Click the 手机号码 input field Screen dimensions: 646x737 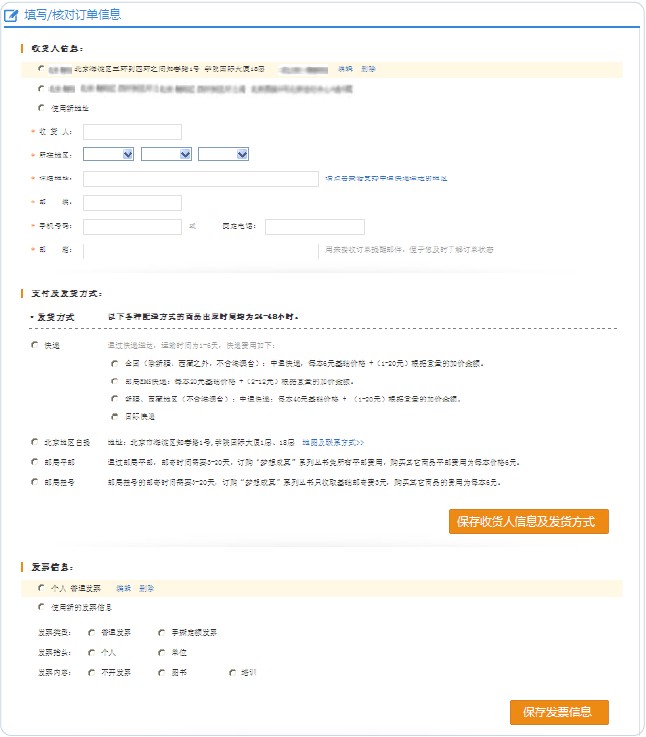[132, 227]
